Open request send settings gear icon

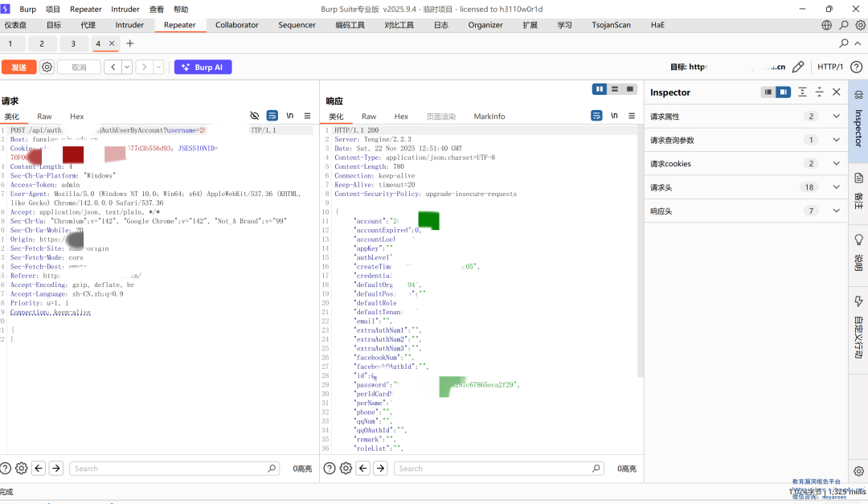[47, 67]
